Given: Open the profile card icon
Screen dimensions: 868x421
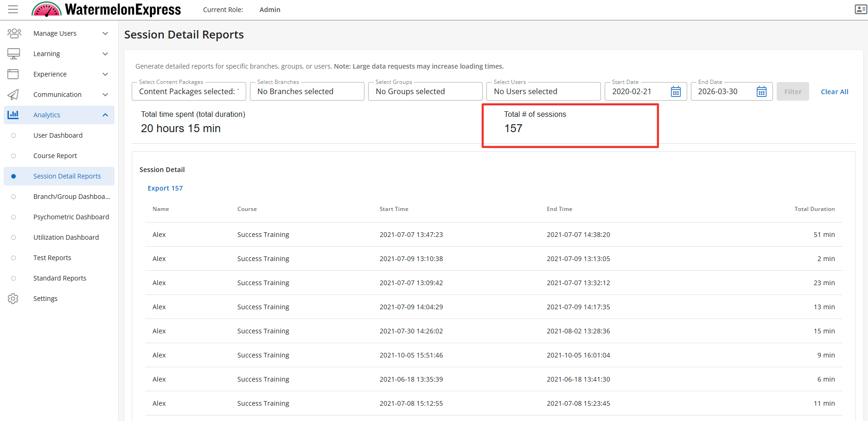Looking at the screenshot, I should tap(861, 9).
